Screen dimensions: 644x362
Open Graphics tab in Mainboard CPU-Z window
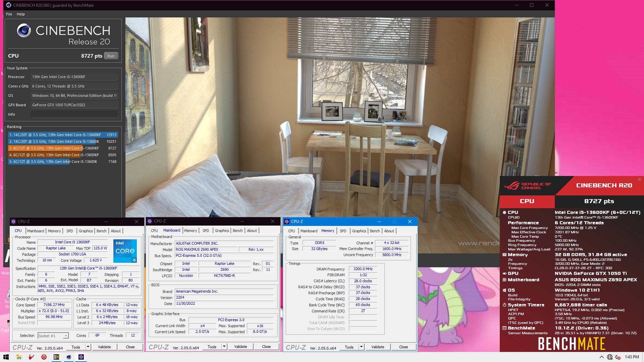pos(222,231)
